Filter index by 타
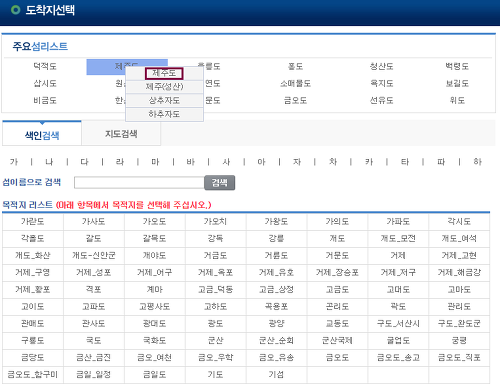 point(405,162)
